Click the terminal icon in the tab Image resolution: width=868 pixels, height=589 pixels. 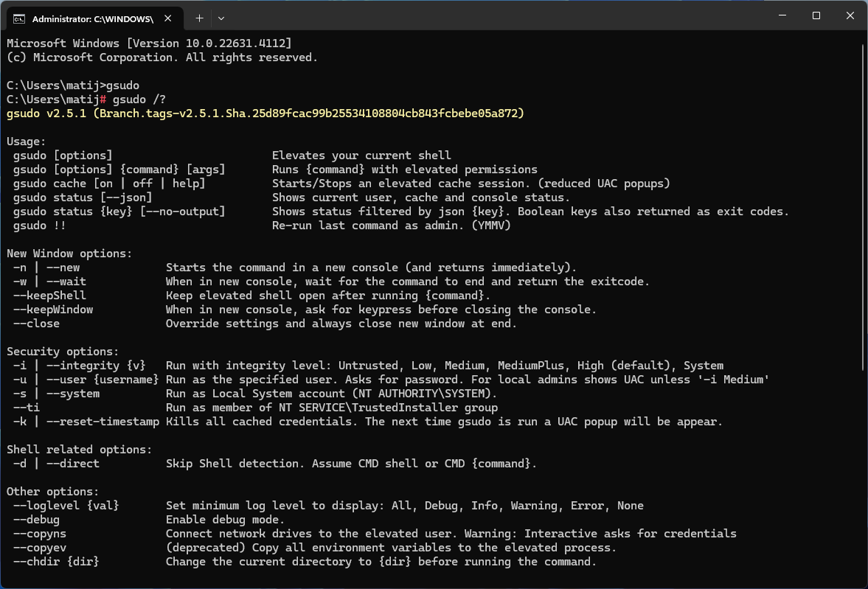click(19, 19)
